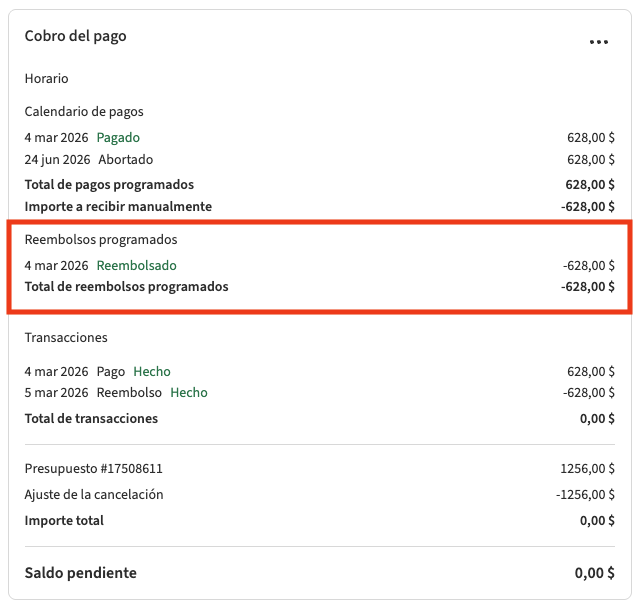Click the Hecho status of the Reembolso

(189, 393)
